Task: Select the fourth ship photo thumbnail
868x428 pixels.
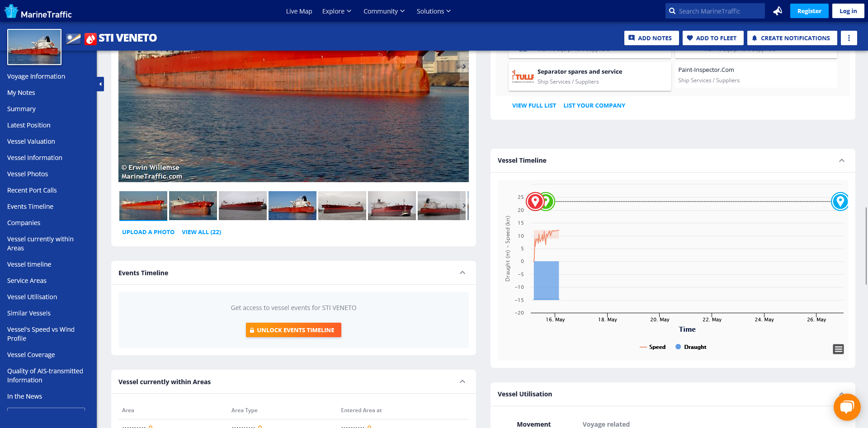Action: tap(292, 206)
